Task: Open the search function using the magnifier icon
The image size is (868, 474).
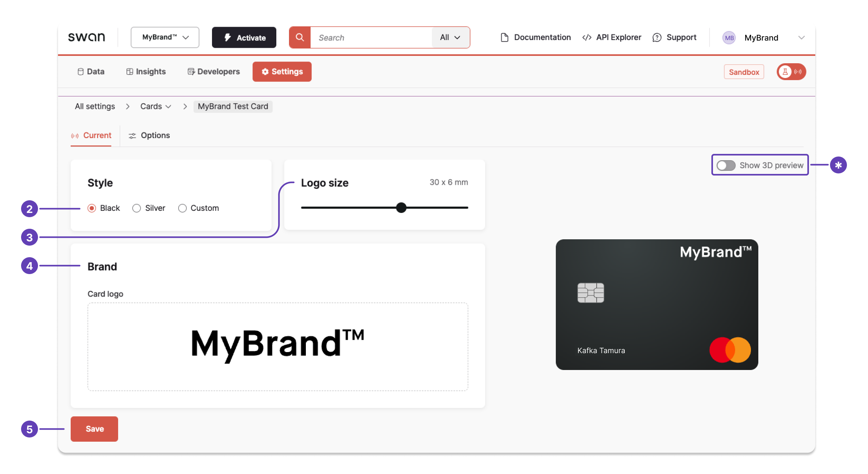Action: click(x=300, y=37)
